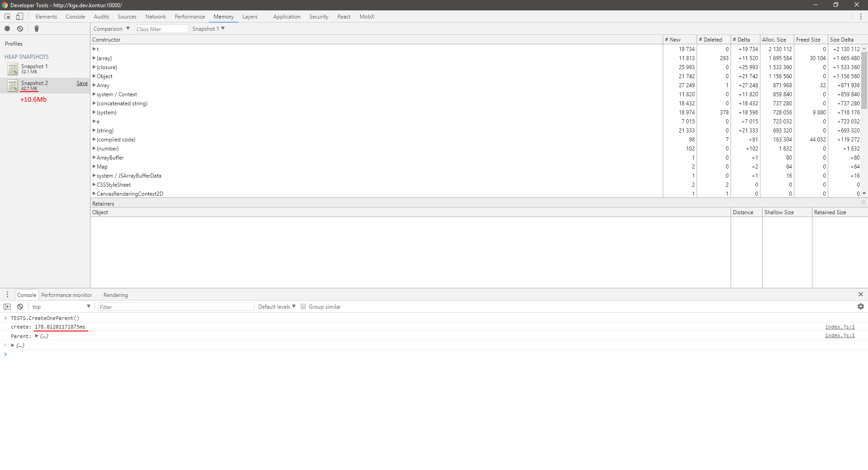Expand the (concatenated string) row
The height and width of the screenshot is (470, 868).
tap(94, 103)
